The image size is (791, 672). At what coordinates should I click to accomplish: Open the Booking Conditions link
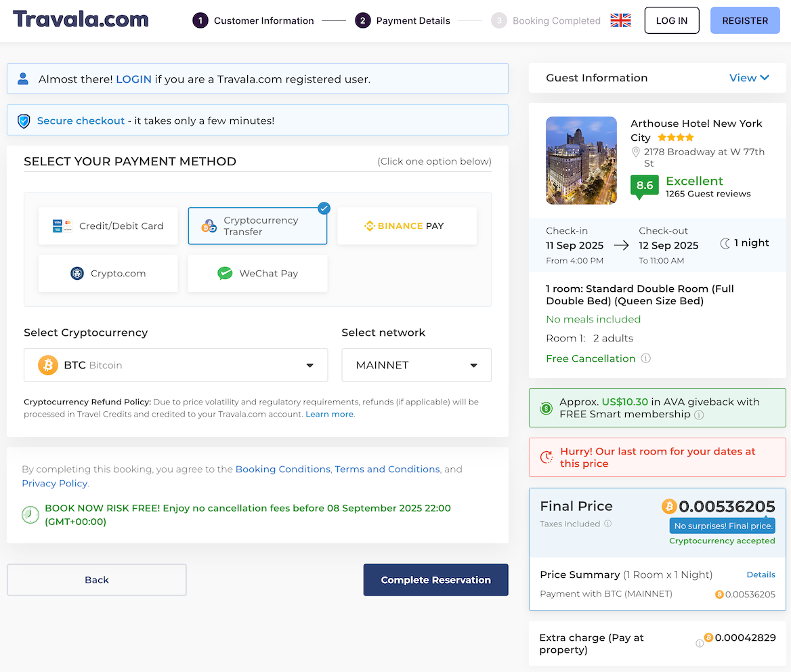tap(283, 469)
